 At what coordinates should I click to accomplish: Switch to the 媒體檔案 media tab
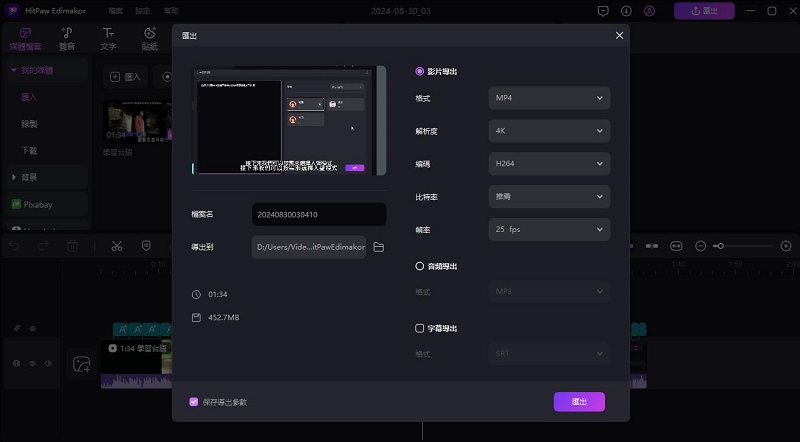(x=26, y=39)
